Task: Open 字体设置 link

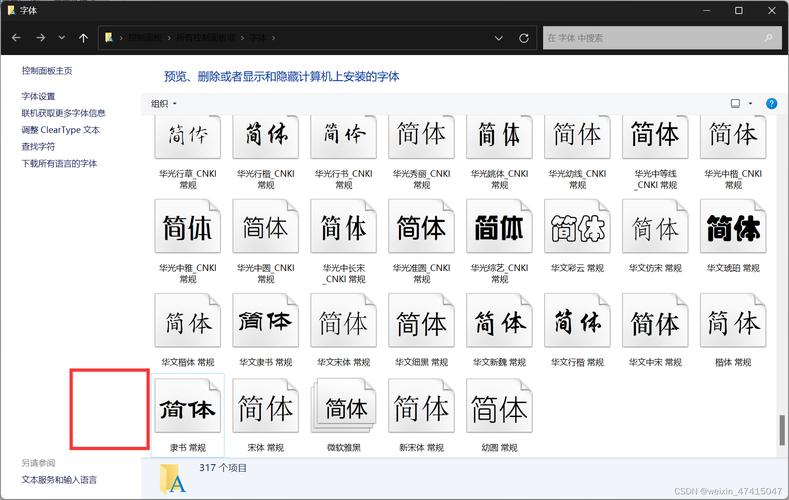Action: pyautogui.click(x=38, y=96)
